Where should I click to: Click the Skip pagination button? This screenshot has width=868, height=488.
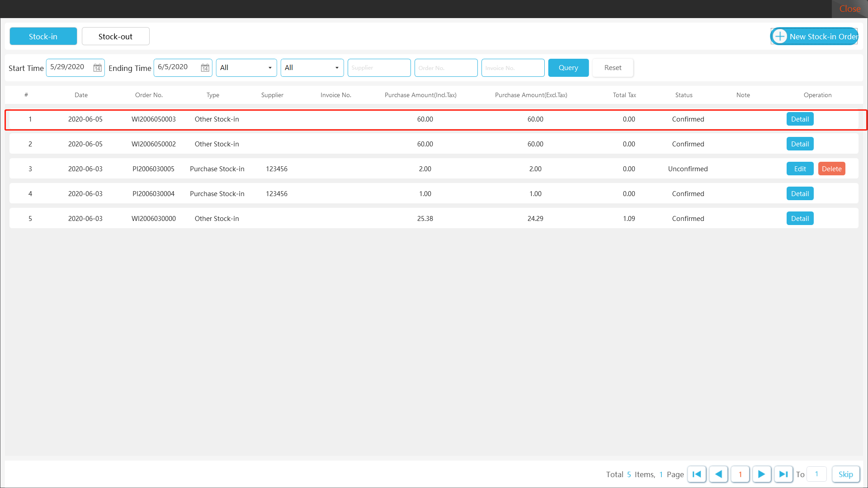845,474
